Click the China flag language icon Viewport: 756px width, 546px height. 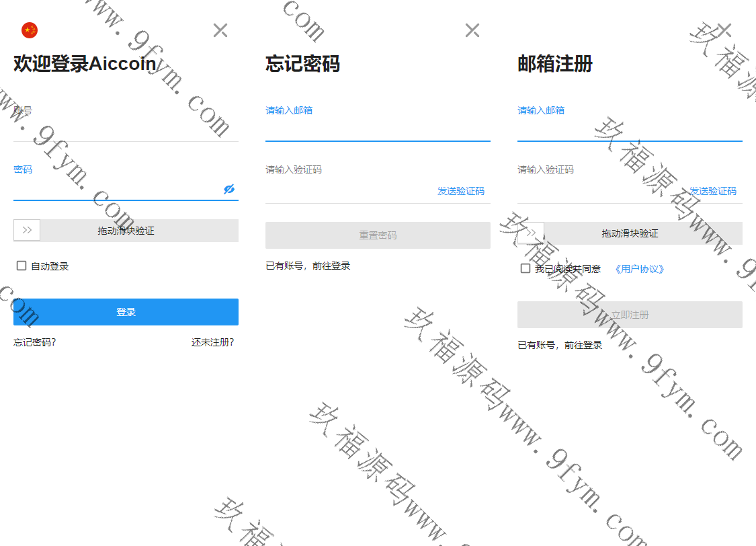pyautogui.click(x=30, y=30)
